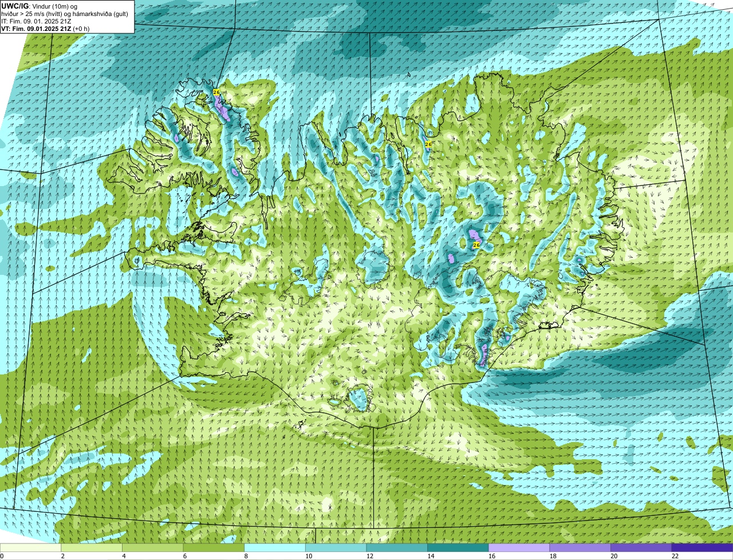Click the above 22 m/s deep violet swatch
733x560 pixels.
[702, 547]
